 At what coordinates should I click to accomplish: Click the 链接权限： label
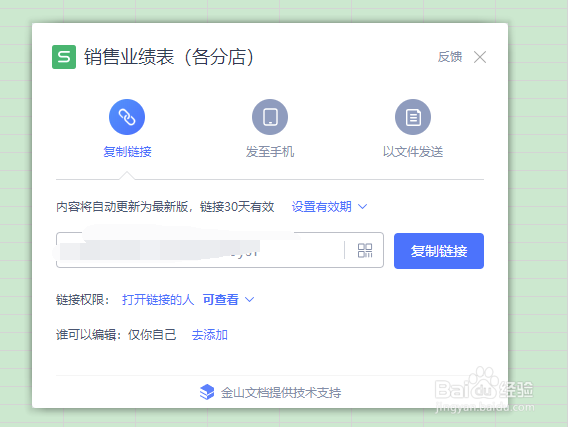83,300
